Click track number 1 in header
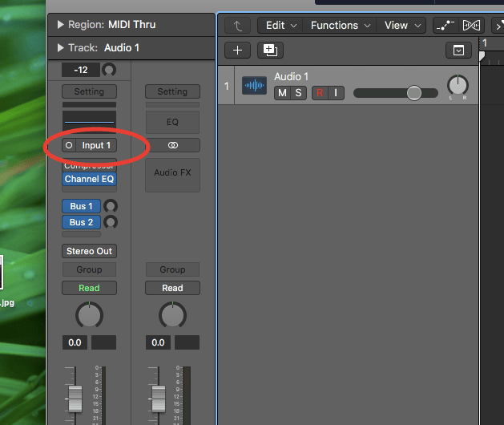The image size is (504, 425). click(x=227, y=86)
